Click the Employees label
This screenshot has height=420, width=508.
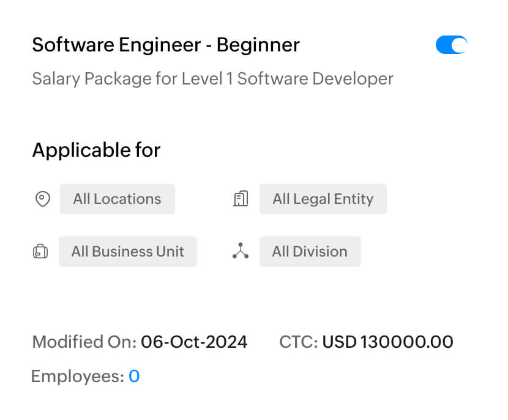(x=77, y=377)
